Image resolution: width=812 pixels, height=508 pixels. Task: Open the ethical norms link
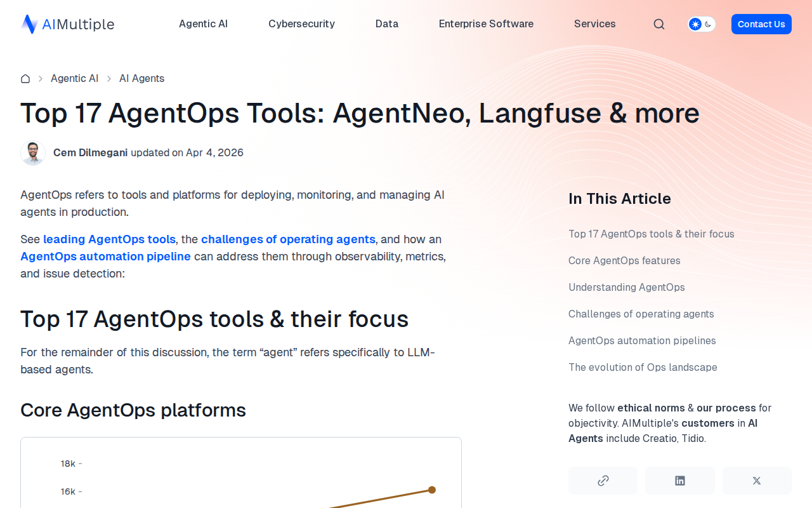coord(651,408)
